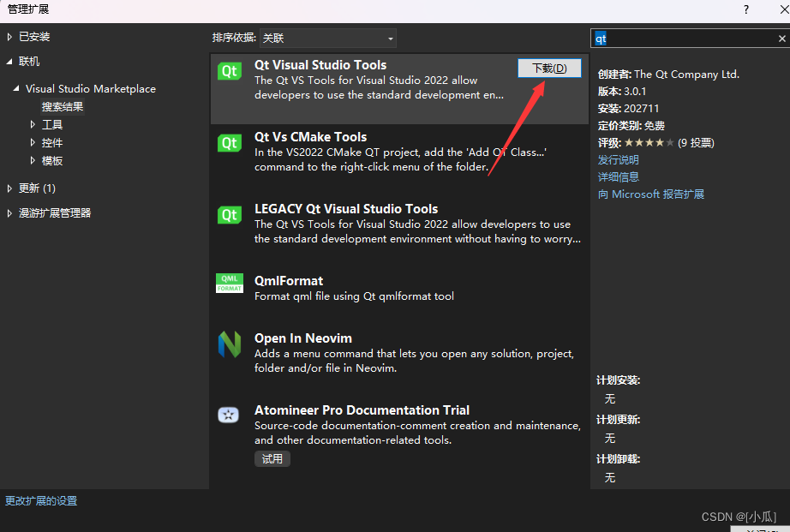This screenshot has height=532, width=790.
Task: Click 向 Microsoft 报告扩展 link
Action: tap(651, 194)
